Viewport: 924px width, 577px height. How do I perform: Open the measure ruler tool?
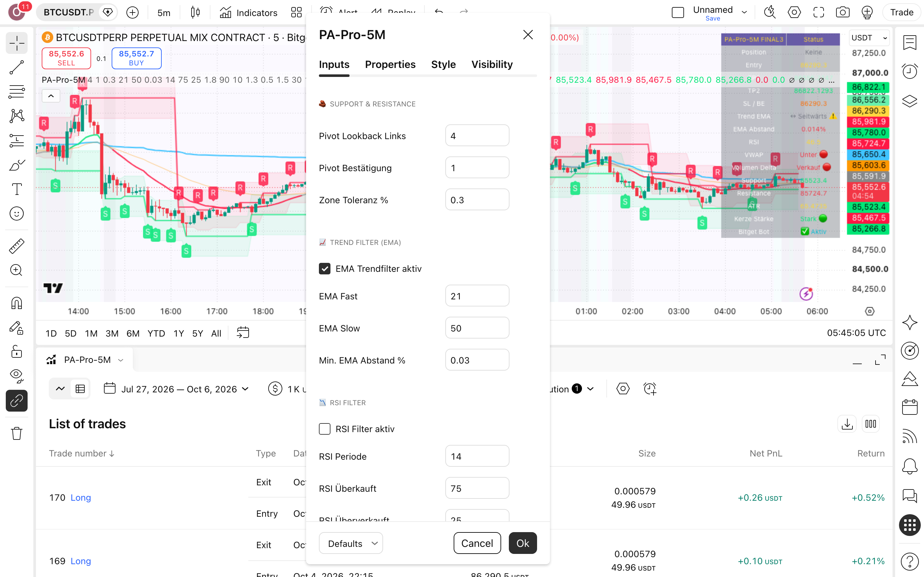(16, 246)
